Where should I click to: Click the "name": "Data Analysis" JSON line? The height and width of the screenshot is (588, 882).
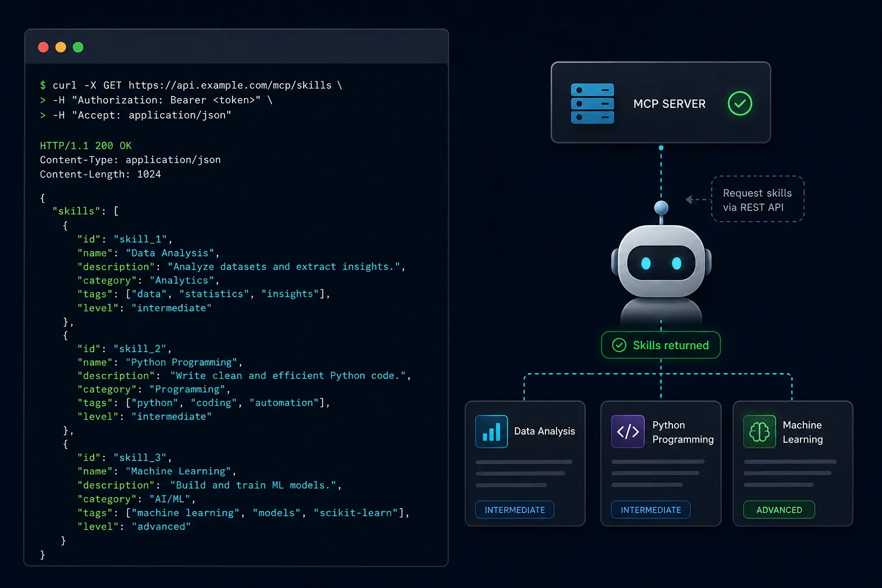click(x=148, y=253)
